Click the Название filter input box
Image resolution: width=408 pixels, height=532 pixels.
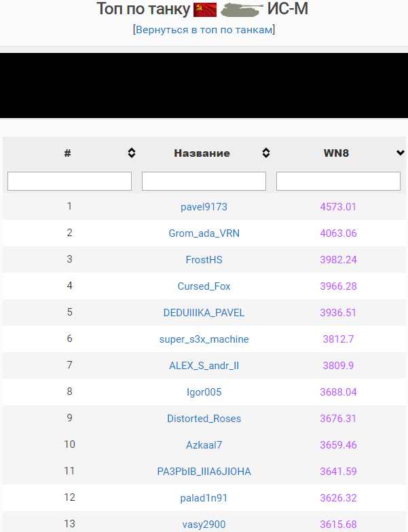point(204,181)
